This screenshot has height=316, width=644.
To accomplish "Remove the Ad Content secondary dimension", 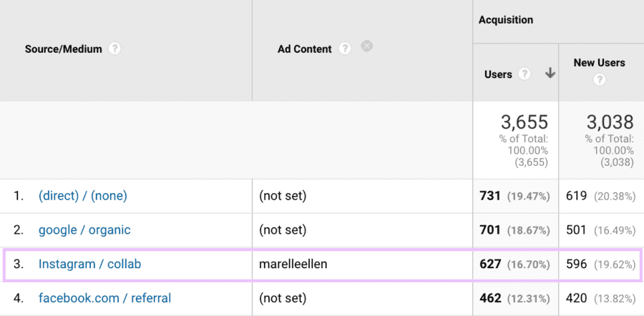I will click(366, 47).
